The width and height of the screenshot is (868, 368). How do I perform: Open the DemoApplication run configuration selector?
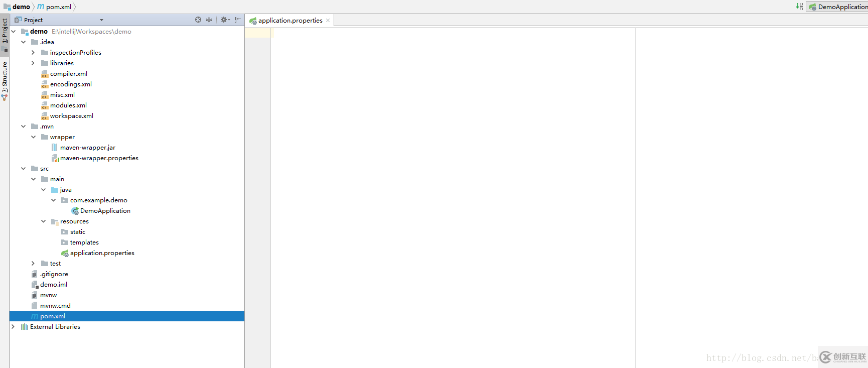837,7
